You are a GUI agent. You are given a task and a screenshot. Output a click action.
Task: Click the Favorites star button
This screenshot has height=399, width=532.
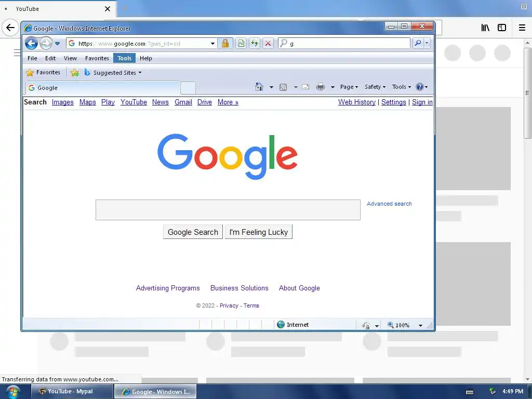tap(44, 72)
